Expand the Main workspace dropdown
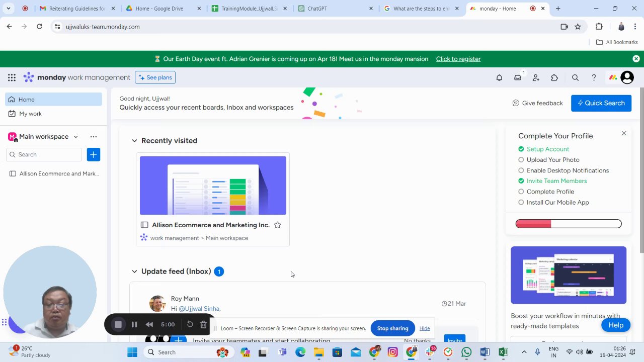The width and height of the screenshot is (644, 362). pos(76,137)
